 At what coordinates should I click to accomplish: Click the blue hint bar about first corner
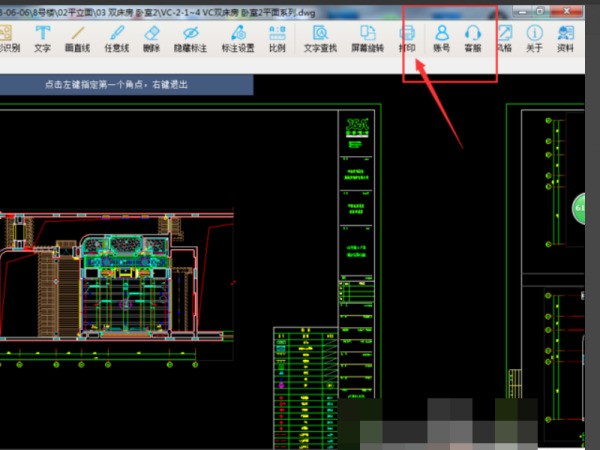pyautogui.click(x=126, y=85)
